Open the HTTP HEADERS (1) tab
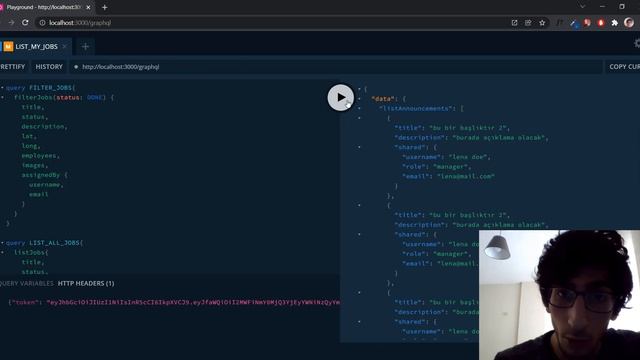 coord(86,283)
